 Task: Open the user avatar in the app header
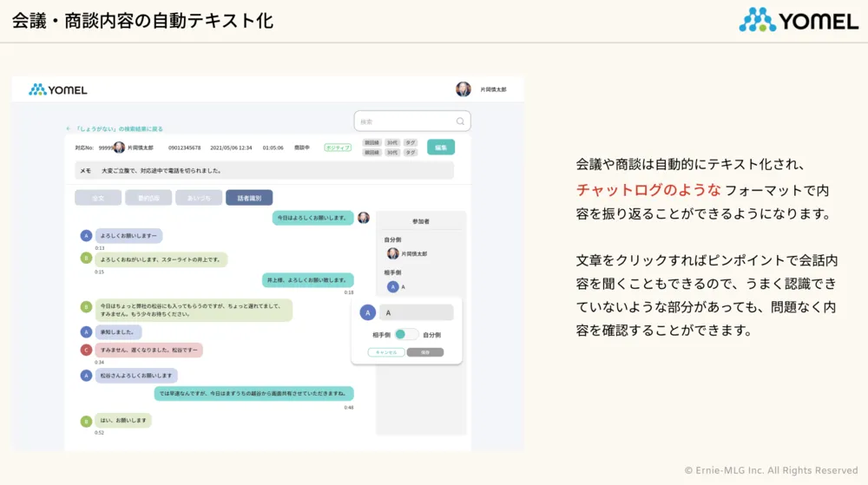point(464,89)
